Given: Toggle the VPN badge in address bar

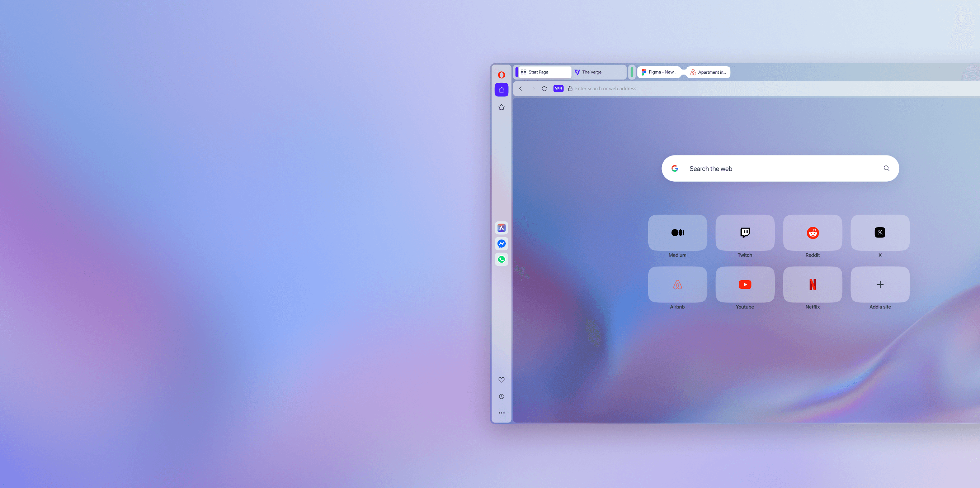Looking at the screenshot, I should click(x=558, y=88).
